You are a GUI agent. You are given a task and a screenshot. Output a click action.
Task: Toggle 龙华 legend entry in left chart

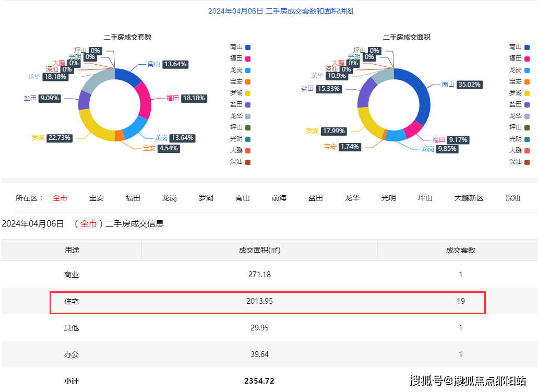[240, 116]
